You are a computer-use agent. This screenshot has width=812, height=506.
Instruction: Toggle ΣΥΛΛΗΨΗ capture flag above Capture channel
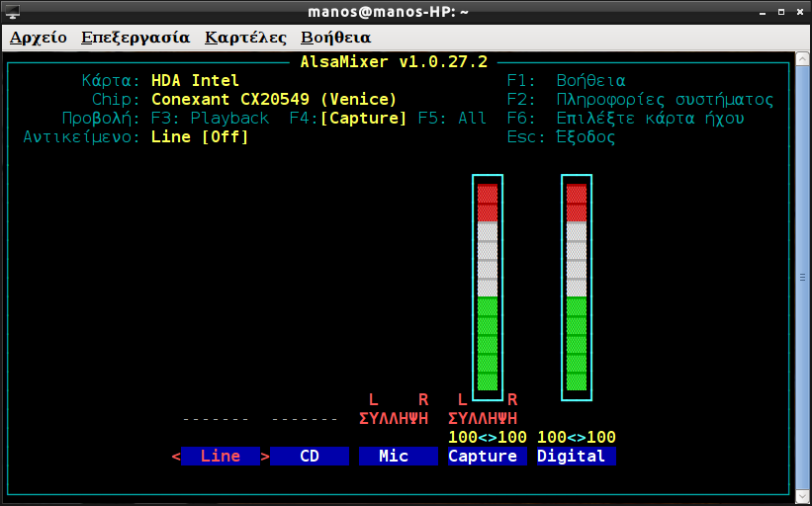[483, 418]
